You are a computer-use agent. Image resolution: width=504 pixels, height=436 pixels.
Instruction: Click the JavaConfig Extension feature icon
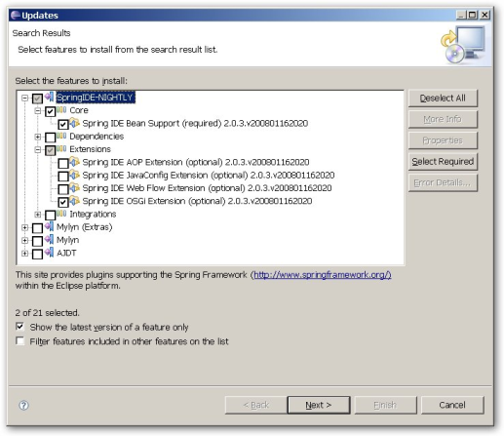[75, 175]
